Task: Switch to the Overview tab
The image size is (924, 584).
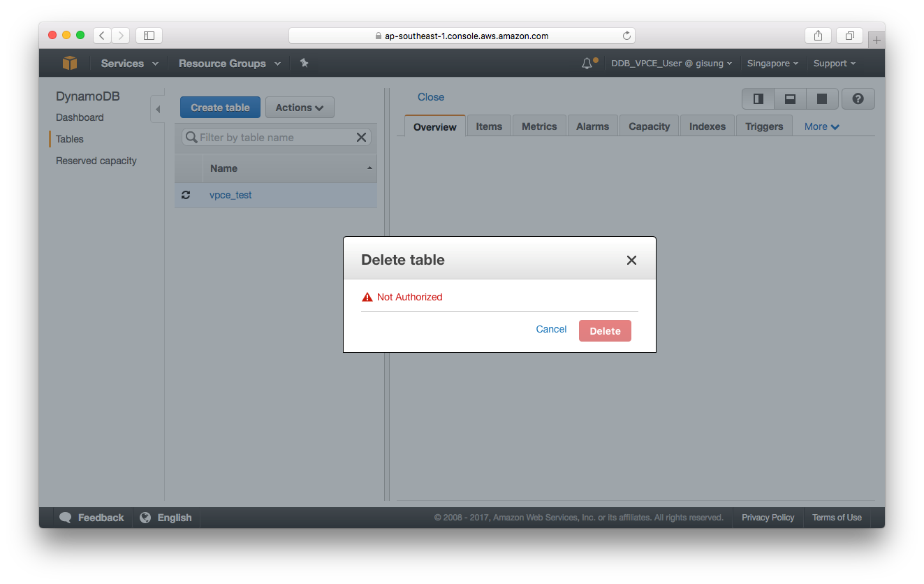Action: (435, 126)
